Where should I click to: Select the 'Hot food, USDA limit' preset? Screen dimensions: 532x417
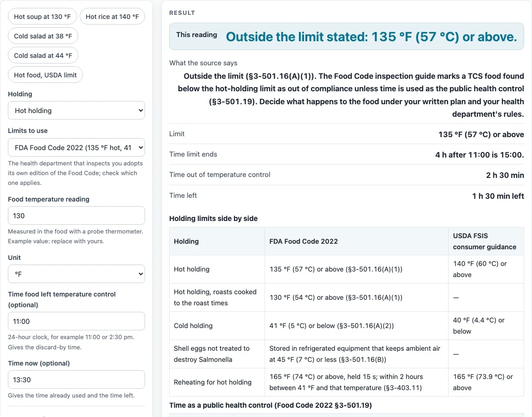pos(45,75)
